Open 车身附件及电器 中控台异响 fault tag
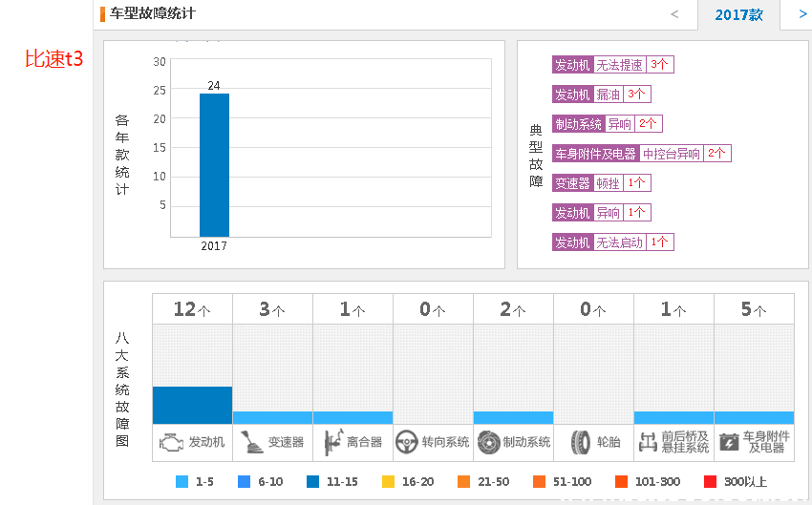Screen dimensions: 812x505 [x=641, y=154]
